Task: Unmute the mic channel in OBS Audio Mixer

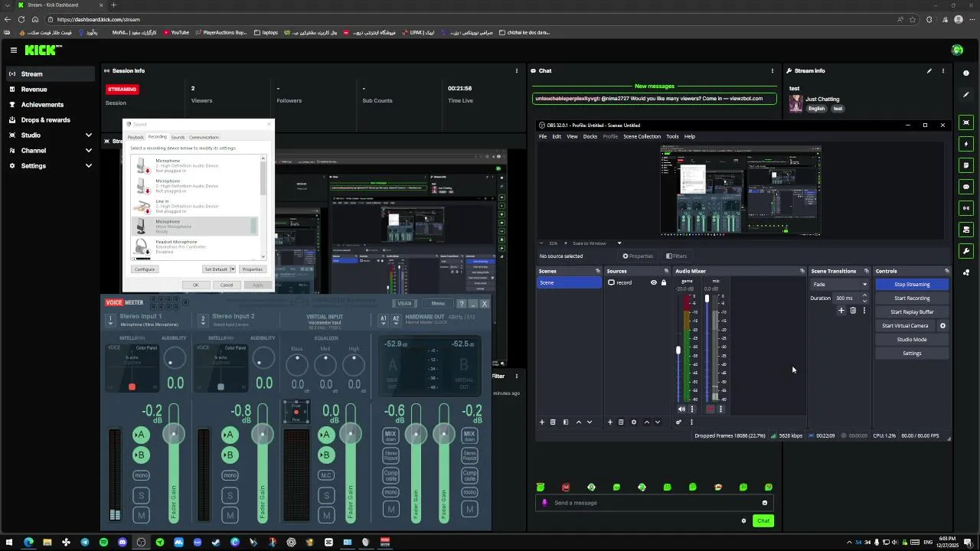Action: click(x=710, y=409)
